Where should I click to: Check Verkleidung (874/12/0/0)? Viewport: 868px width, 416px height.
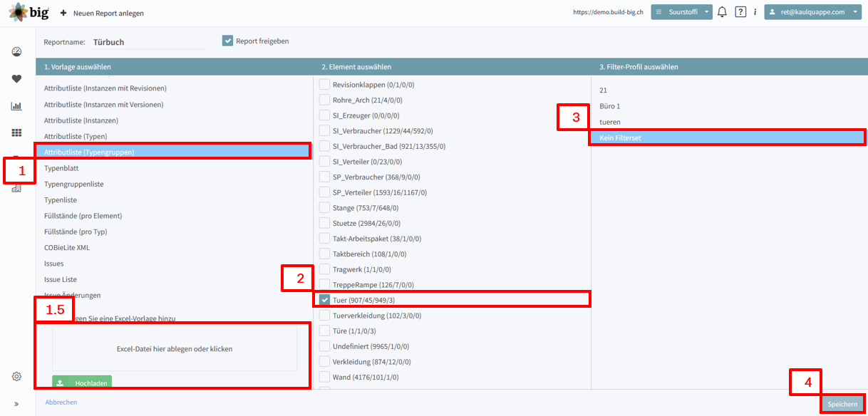(x=324, y=362)
